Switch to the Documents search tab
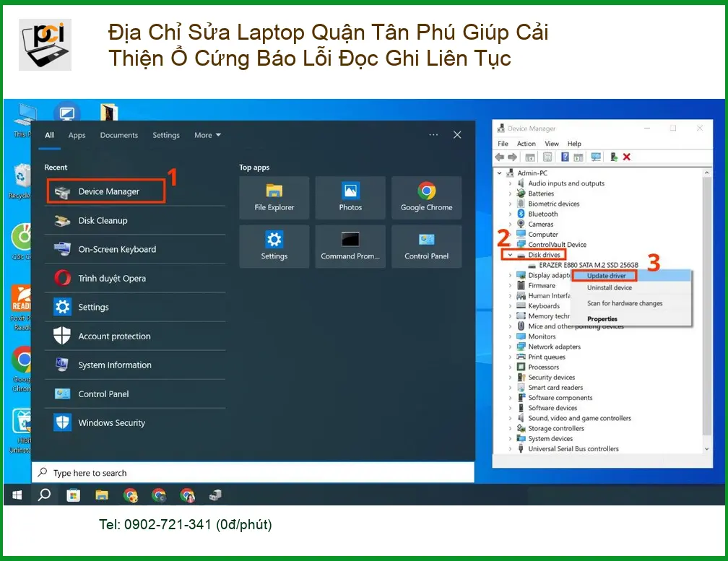 119,135
